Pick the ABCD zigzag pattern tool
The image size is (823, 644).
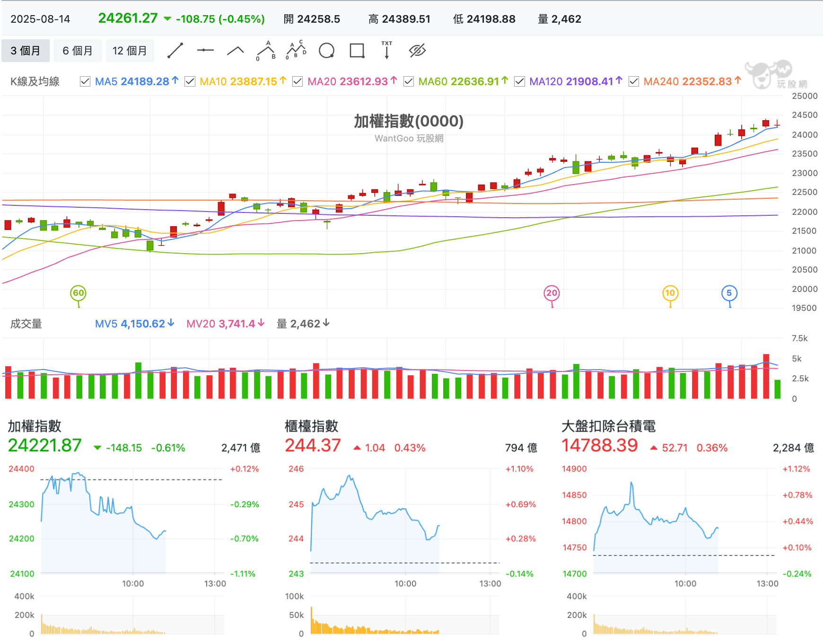[x=296, y=50]
